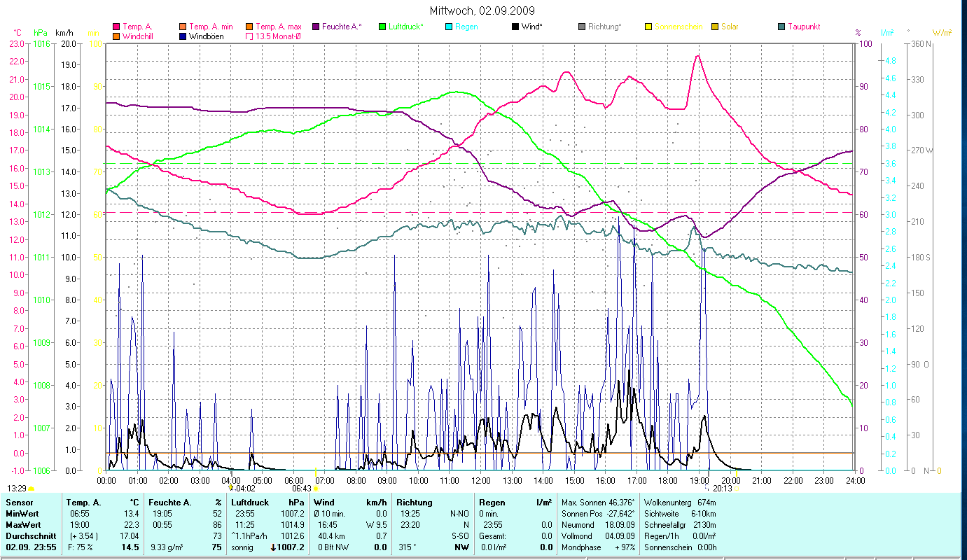The width and height of the screenshot is (967, 560).
Task: Click the Temp. A. column header in table
Action: pos(83,503)
